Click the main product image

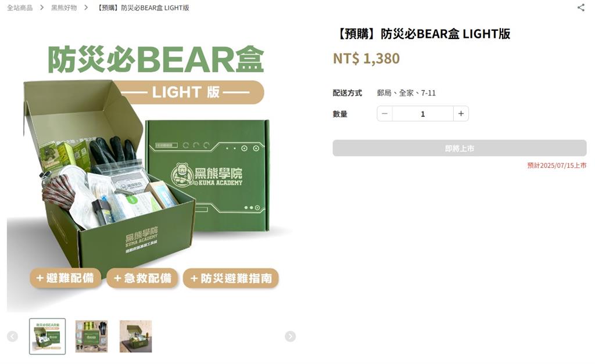151,167
